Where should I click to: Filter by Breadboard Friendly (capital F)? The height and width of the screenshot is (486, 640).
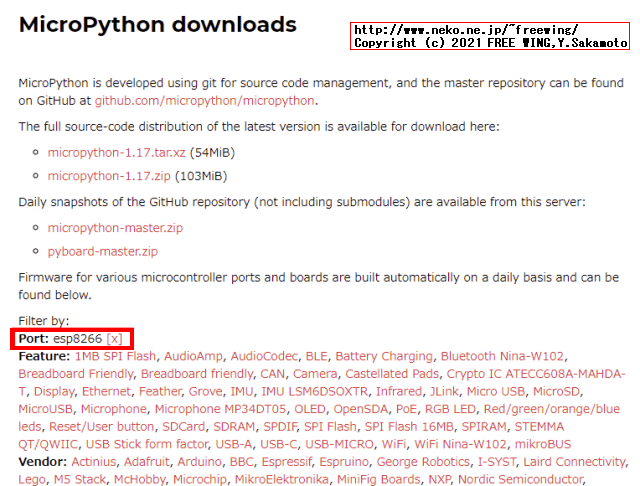[x=76, y=374]
